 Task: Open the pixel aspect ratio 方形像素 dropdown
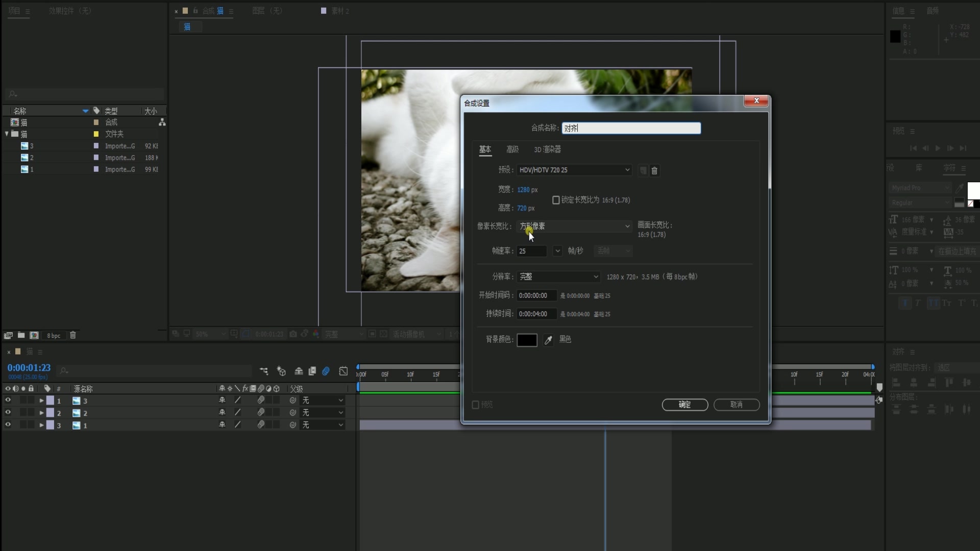pyautogui.click(x=574, y=226)
